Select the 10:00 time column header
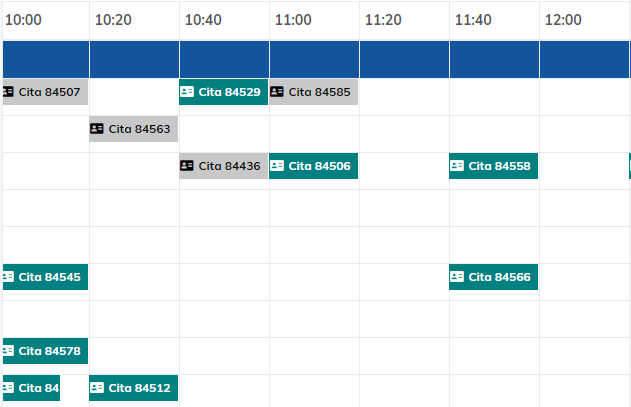The width and height of the screenshot is (631, 407). (23, 20)
